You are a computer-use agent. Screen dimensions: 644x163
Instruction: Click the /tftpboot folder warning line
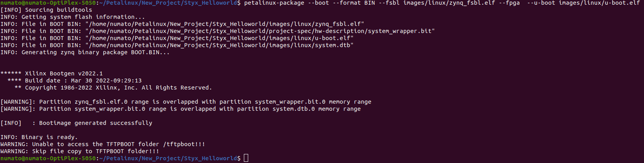[x=102, y=144]
